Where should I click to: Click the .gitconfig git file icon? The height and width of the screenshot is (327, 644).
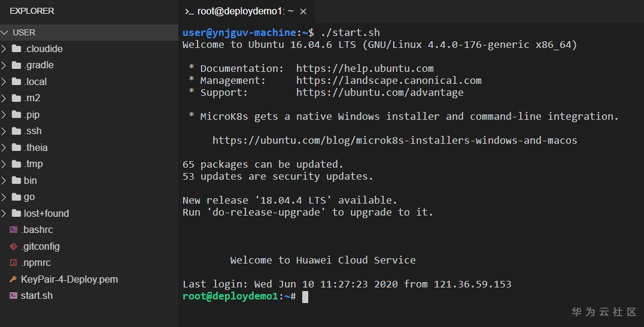pos(13,246)
